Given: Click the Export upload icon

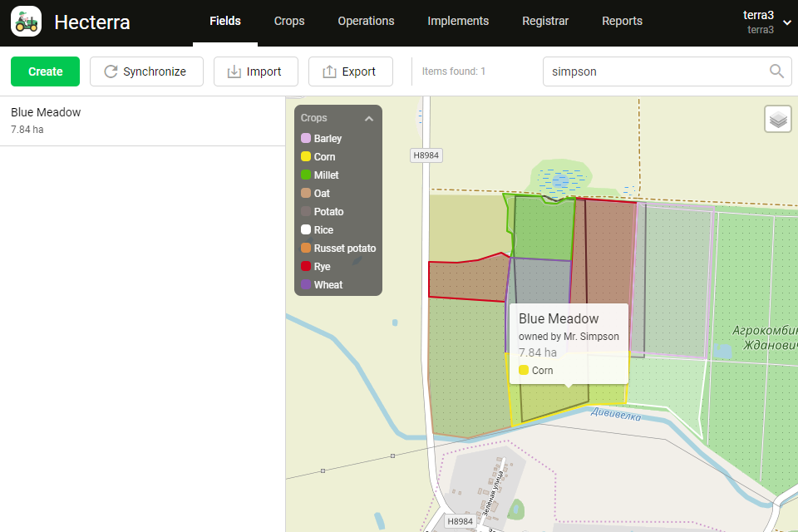Looking at the screenshot, I should 329,71.
